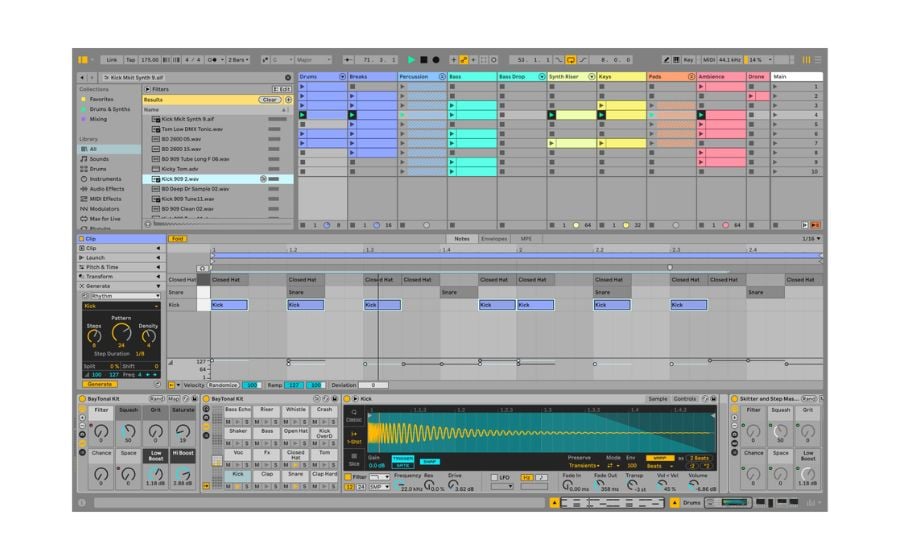
Task: Open the 1/16 grid size dropdown
Action: pyautogui.click(x=810, y=239)
